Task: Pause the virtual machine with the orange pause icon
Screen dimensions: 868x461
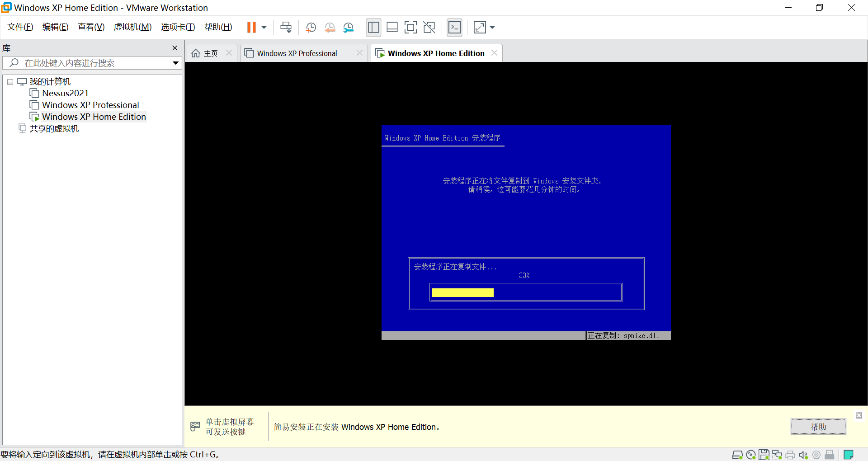Action: coord(251,28)
